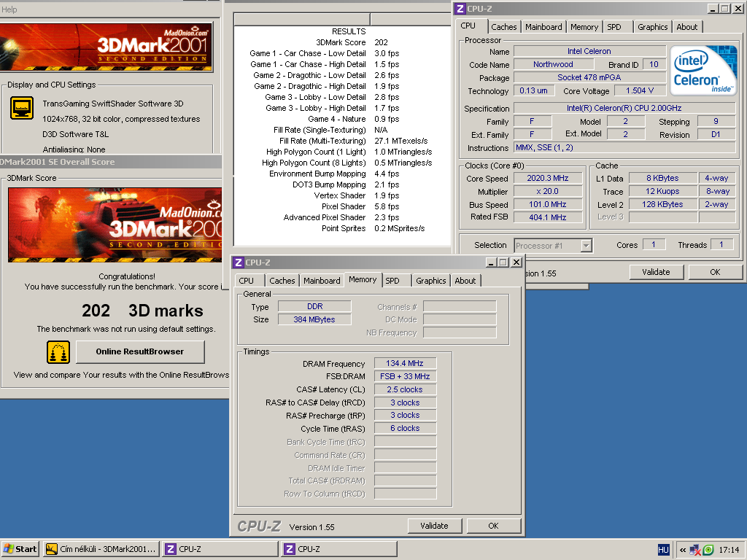The image size is (747, 560).
Task: Click the Memory Size 384 MBytes field
Action: tap(314, 319)
